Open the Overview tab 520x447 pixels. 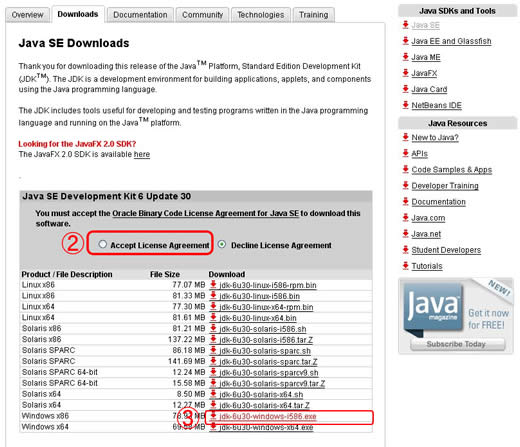(x=27, y=15)
